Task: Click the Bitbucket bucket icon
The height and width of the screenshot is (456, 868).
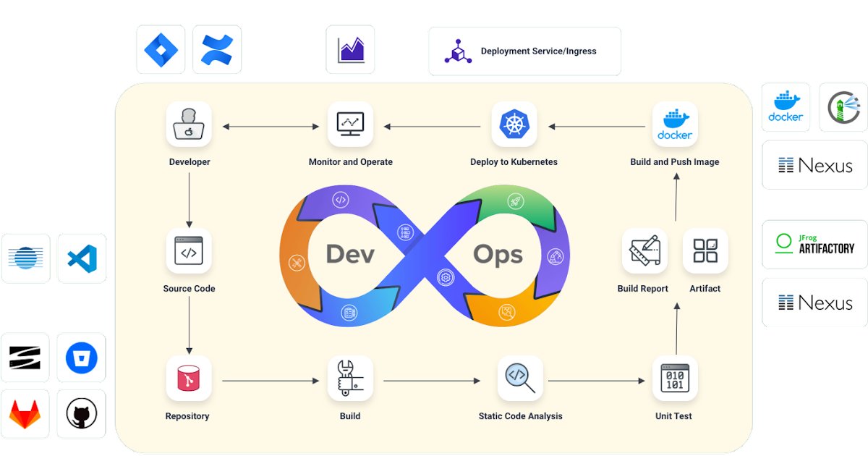Action: (81, 358)
